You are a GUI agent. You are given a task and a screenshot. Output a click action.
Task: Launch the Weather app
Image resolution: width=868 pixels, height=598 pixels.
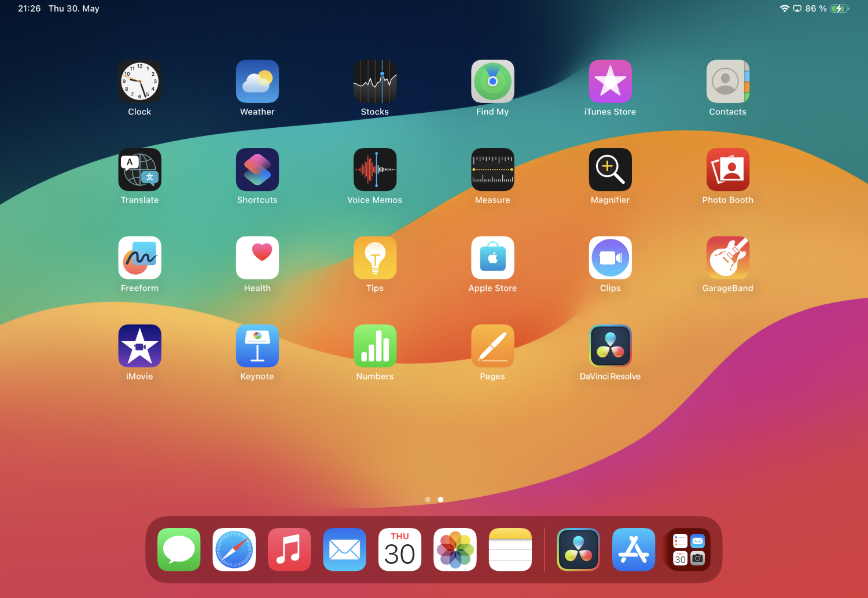(x=258, y=82)
